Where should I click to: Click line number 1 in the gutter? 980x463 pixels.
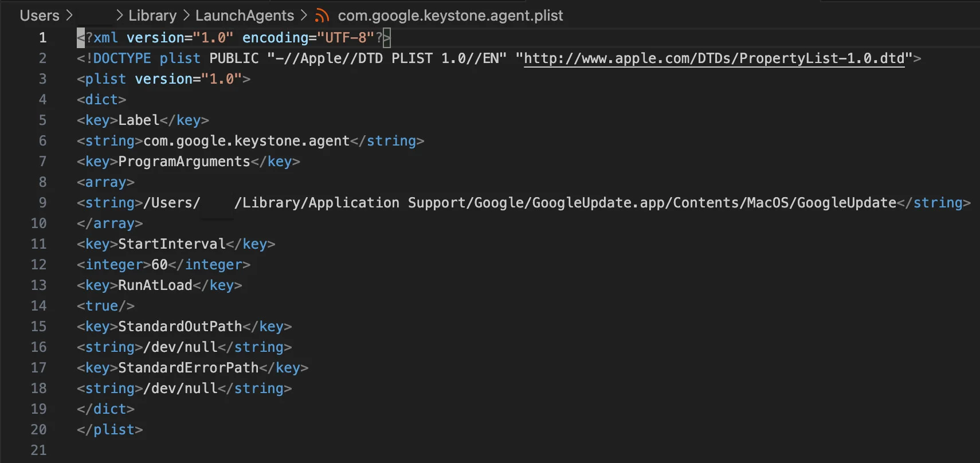(42, 38)
